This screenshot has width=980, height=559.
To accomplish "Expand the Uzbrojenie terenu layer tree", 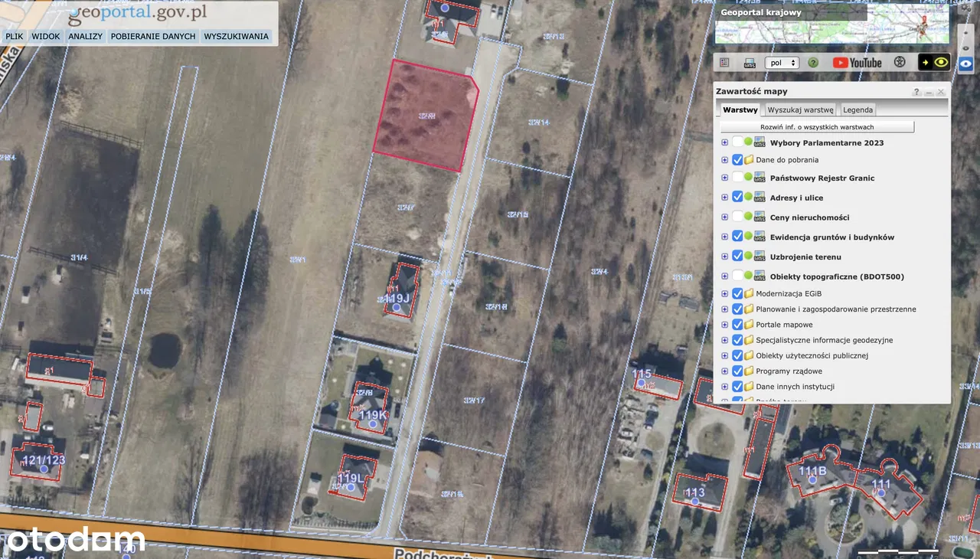I will (x=724, y=257).
